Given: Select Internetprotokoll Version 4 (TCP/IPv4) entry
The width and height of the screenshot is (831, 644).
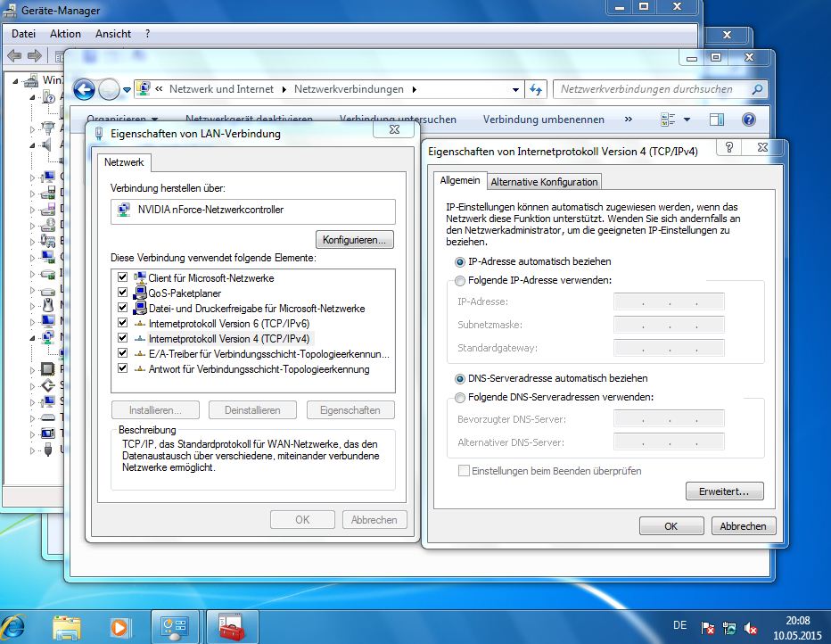Looking at the screenshot, I should pos(228,339).
